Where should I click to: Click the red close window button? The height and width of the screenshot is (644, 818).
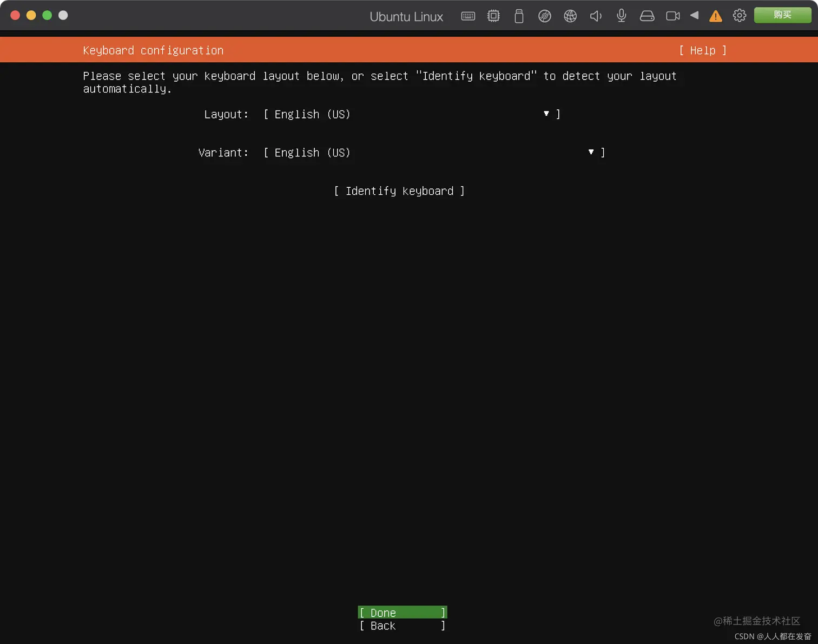pos(15,15)
